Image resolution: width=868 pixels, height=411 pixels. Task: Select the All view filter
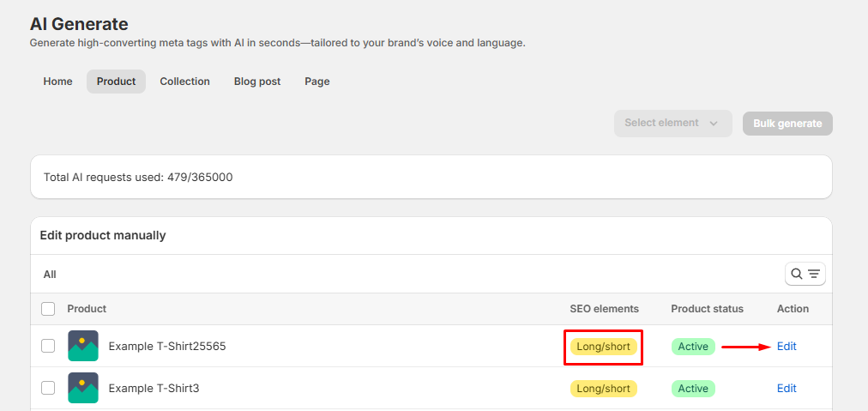click(x=50, y=275)
